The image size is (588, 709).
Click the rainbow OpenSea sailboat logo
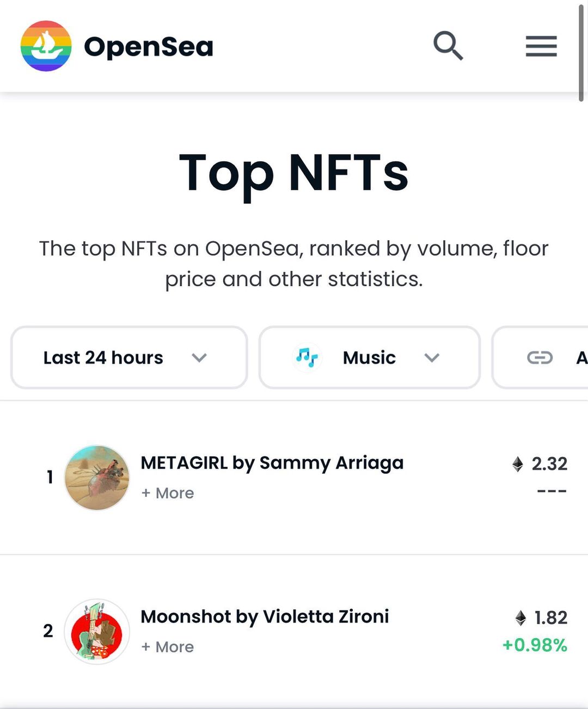click(46, 46)
